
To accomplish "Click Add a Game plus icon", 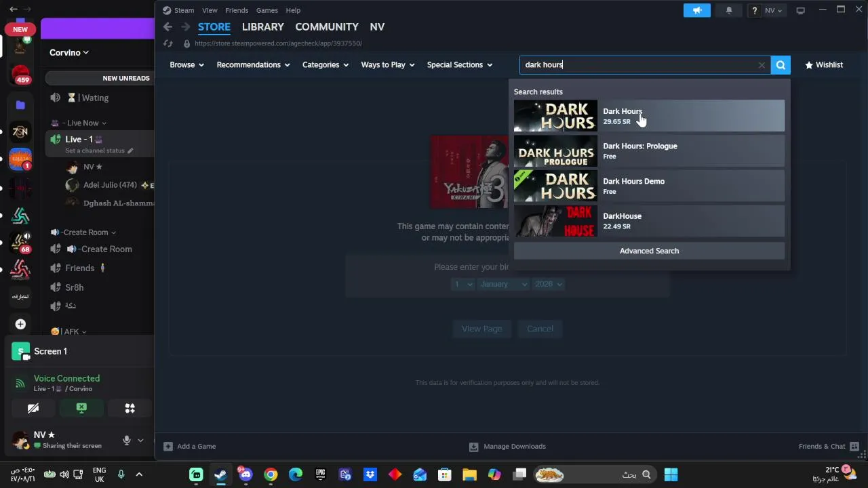I will pos(168,446).
